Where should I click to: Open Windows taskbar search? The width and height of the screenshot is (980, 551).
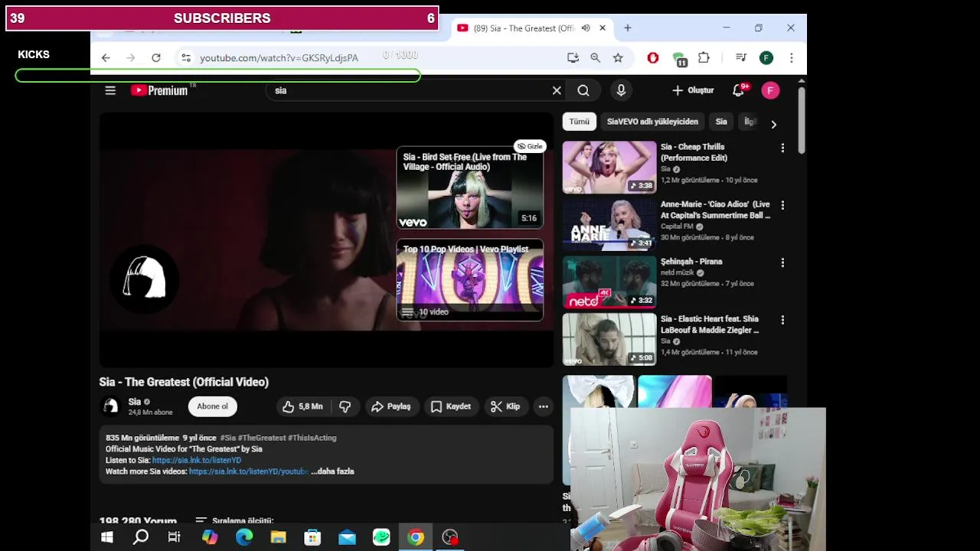coord(141,537)
